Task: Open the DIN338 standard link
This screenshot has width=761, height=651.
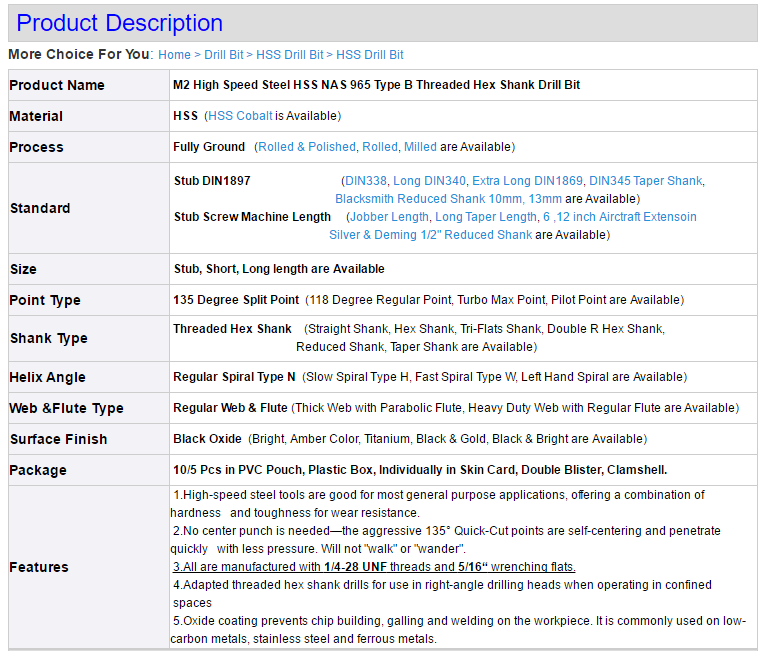Action: point(365,181)
